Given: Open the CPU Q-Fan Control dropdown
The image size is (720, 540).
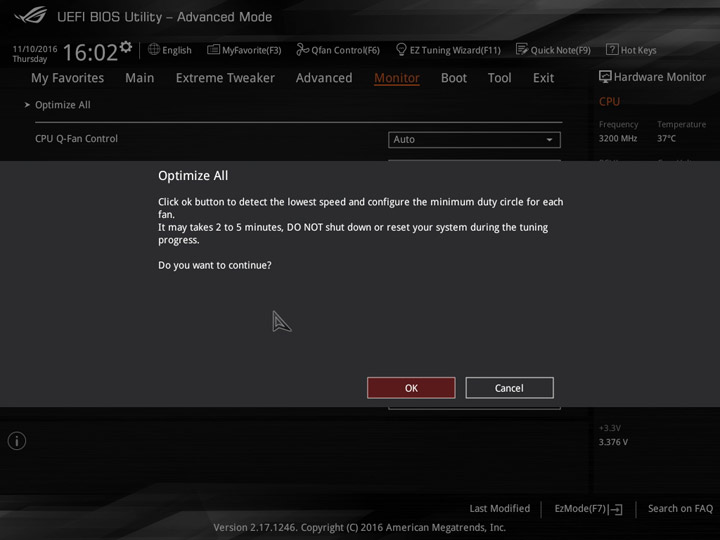Looking at the screenshot, I should [x=474, y=140].
